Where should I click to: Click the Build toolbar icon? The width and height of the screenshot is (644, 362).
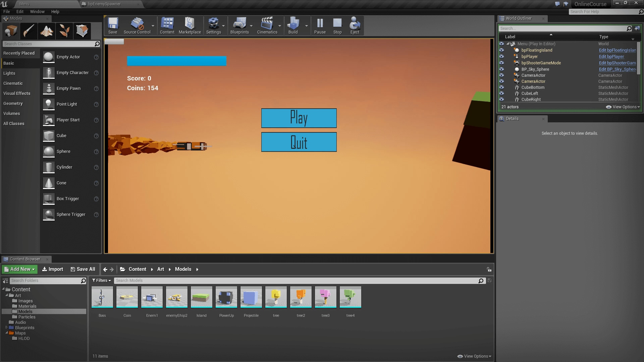coord(292,25)
